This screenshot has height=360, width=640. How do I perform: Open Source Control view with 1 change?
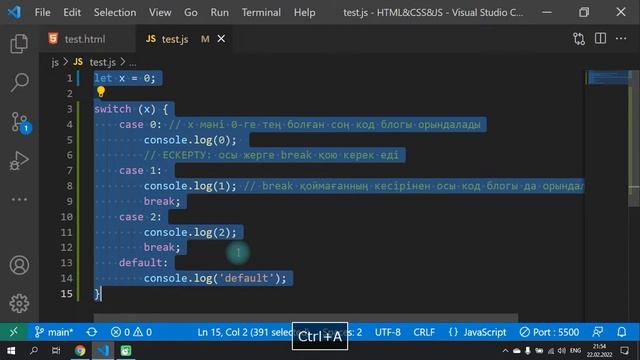tap(20, 122)
